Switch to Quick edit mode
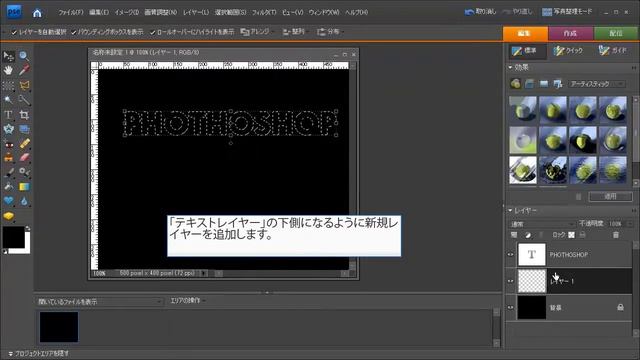 568,51
